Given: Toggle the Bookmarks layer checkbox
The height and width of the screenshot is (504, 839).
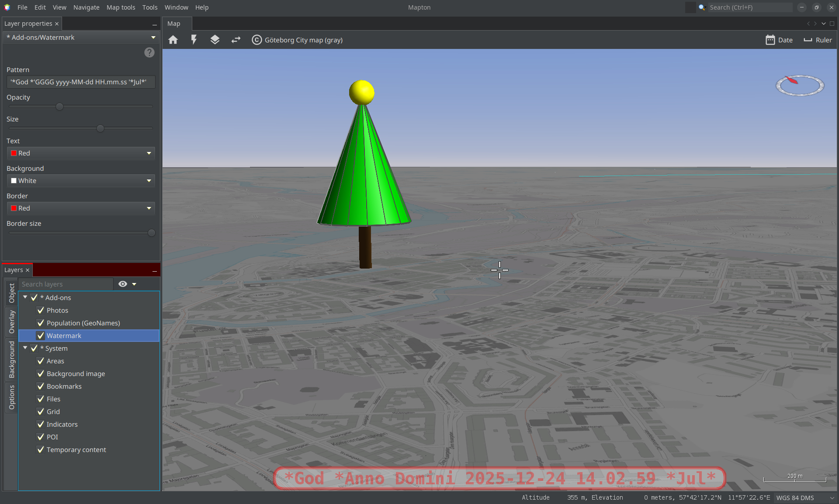Looking at the screenshot, I should [x=41, y=386].
